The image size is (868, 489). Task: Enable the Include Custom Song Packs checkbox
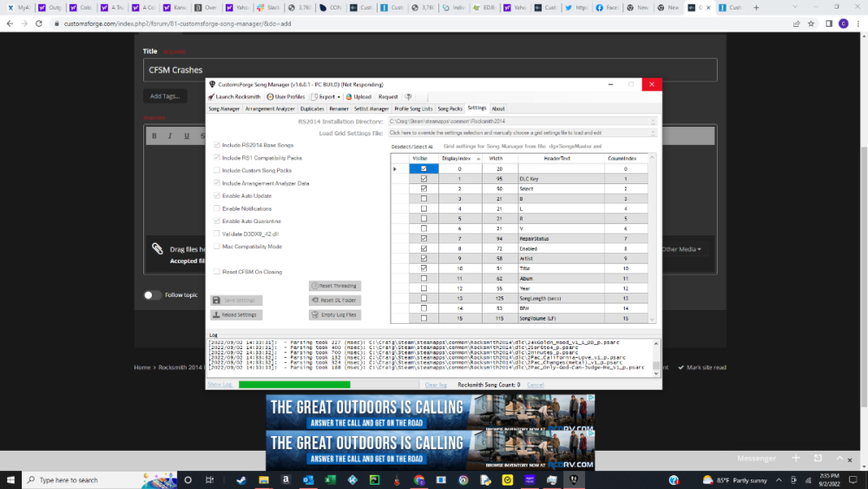[217, 171]
